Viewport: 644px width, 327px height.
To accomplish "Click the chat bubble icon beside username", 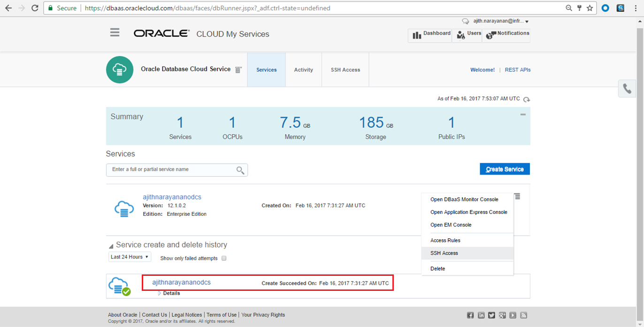I will [x=466, y=22].
